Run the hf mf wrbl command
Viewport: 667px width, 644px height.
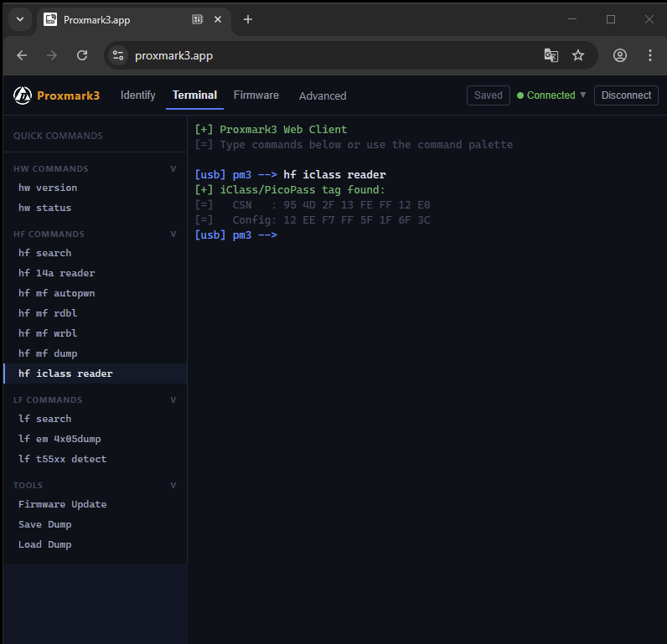[95, 333]
